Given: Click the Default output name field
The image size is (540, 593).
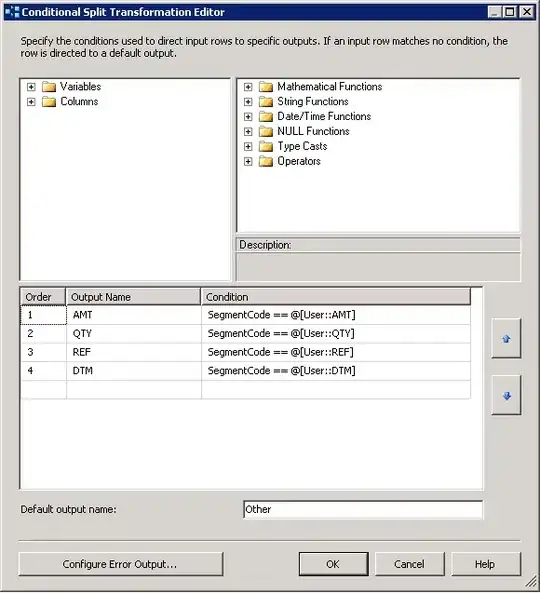Looking at the screenshot, I should tap(363, 509).
